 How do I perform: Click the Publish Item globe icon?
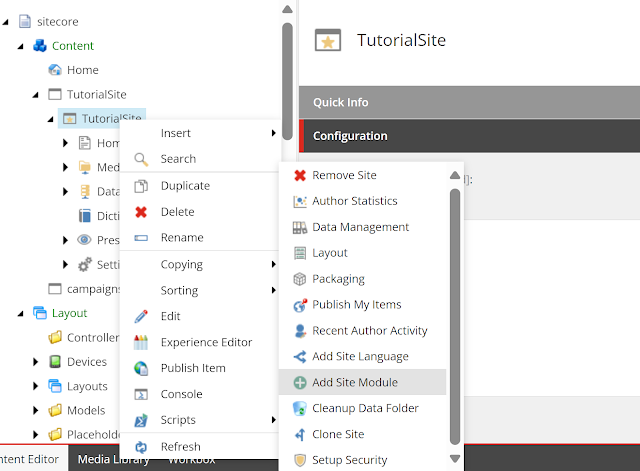pyautogui.click(x=141, y=369)
